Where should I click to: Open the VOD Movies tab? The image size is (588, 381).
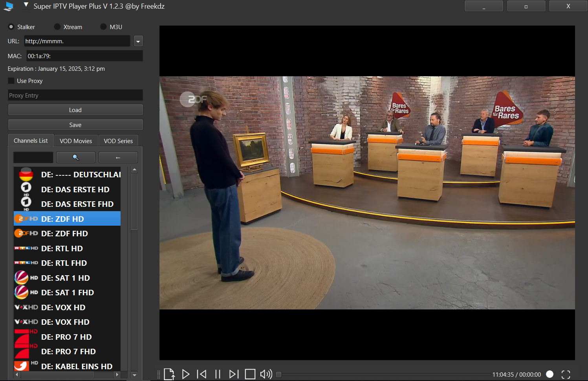76,141
